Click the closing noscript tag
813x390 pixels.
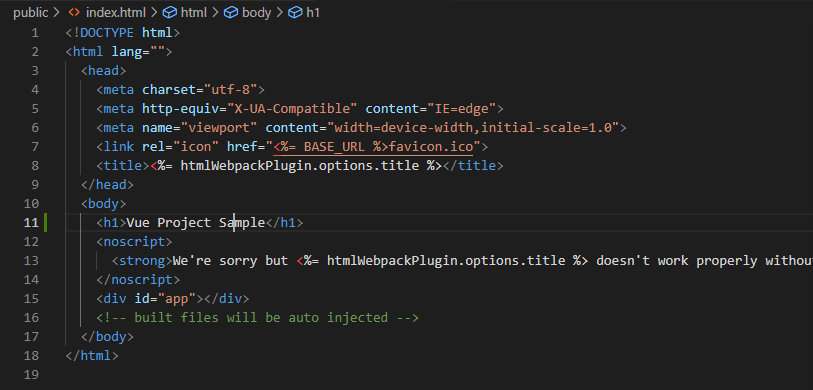[x=138, y=280]
